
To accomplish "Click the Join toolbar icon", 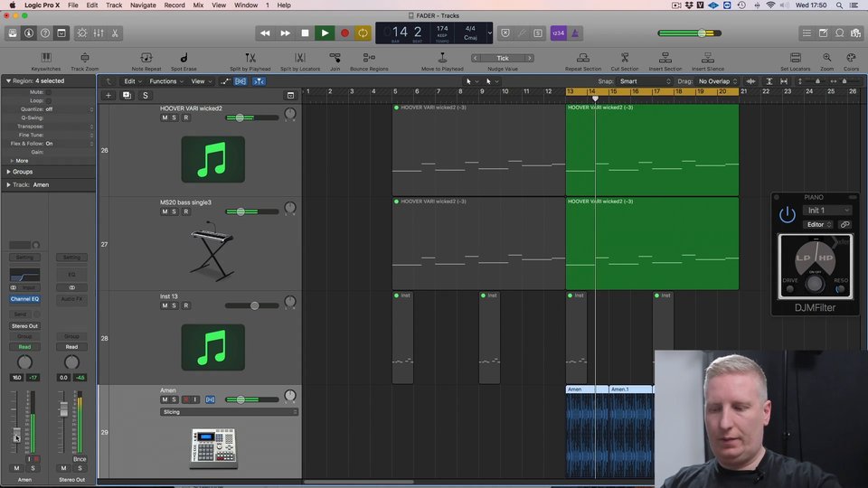I will 335,58.
